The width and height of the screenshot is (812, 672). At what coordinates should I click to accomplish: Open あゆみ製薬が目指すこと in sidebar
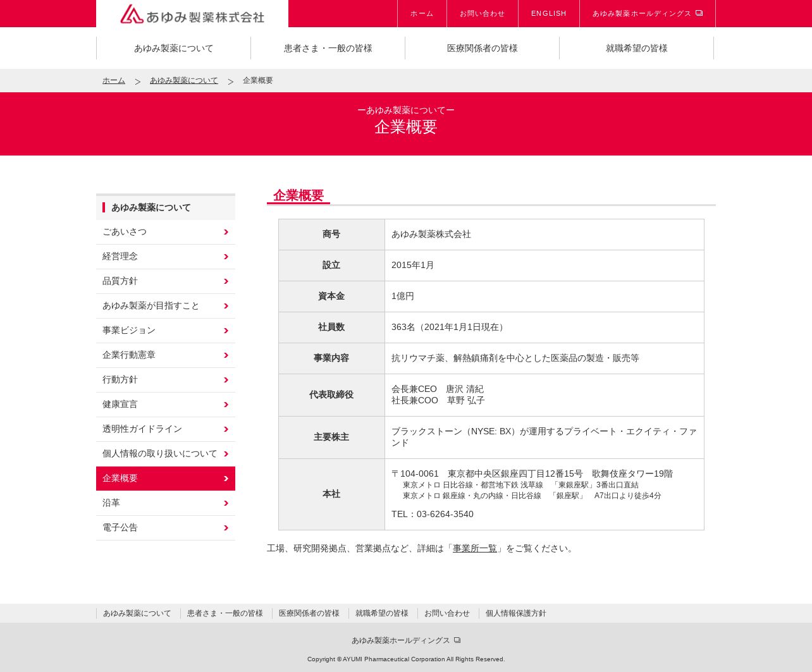(166, 306)
